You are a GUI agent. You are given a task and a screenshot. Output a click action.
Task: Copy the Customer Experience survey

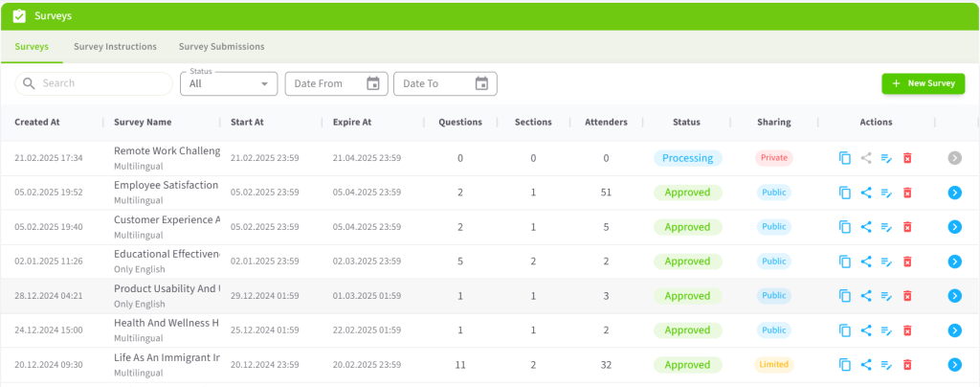[845, 227]
